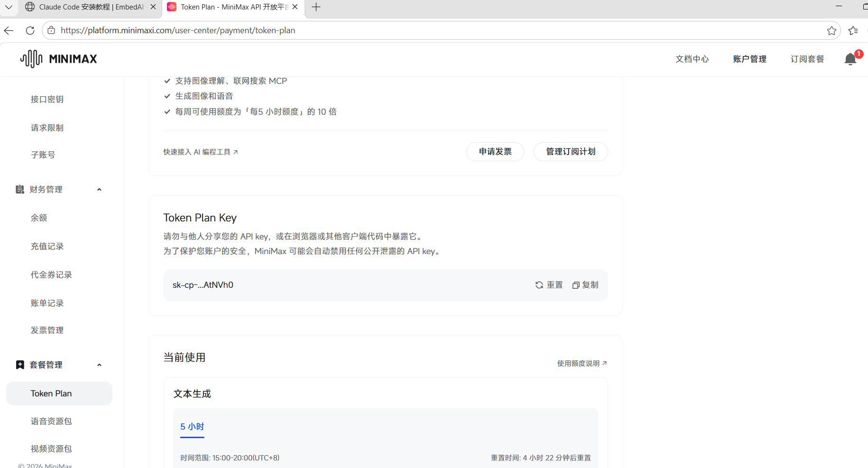Select Token Plan in sidebar
The height and width of the screenshot is (468, 868).
pos(59,394)
